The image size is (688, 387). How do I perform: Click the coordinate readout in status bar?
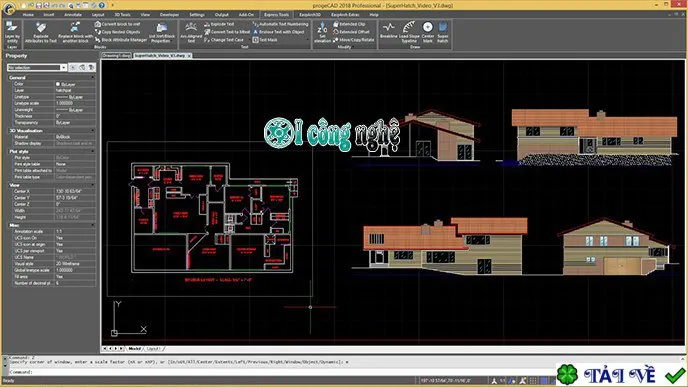tap(445, 380)
